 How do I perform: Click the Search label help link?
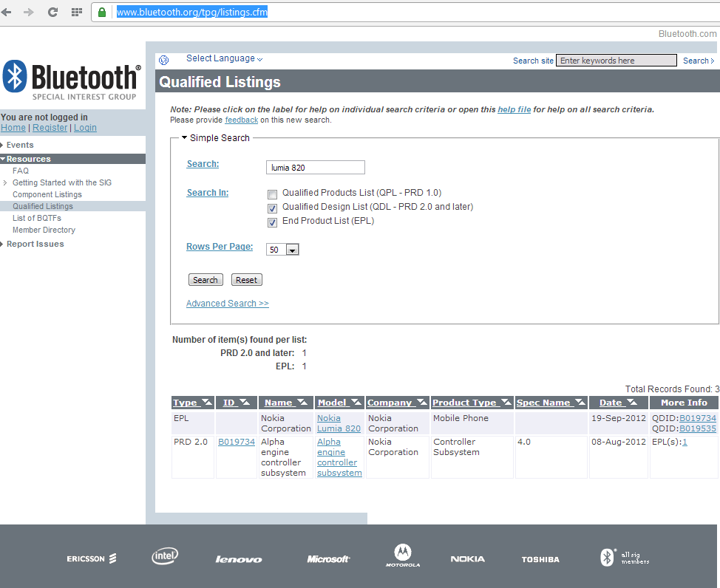point(203,164)
